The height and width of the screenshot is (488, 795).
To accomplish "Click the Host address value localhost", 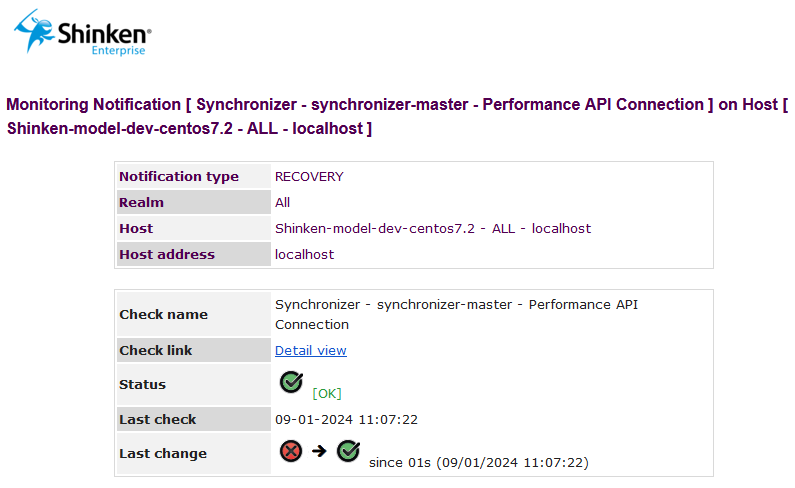I will click(x=304, y=254).
